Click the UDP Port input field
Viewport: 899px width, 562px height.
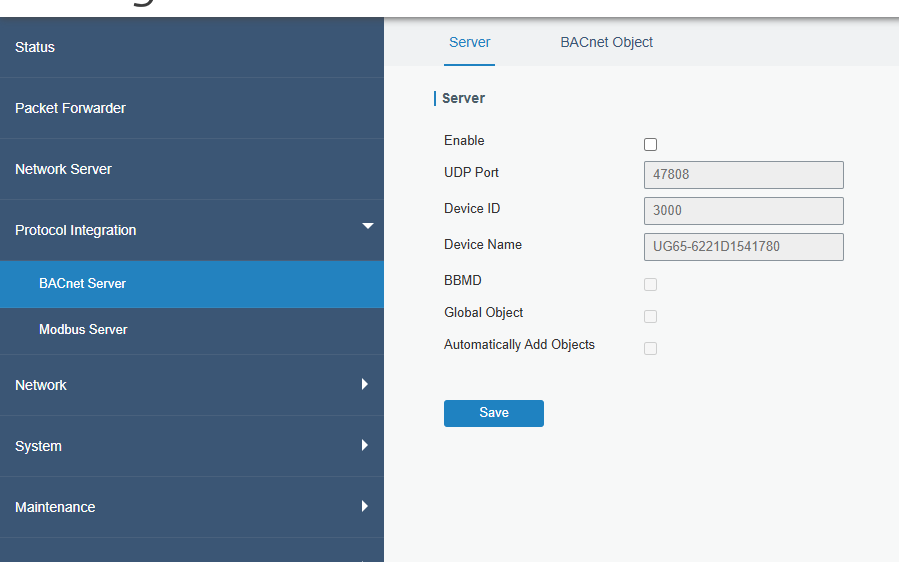coord(744,175)
